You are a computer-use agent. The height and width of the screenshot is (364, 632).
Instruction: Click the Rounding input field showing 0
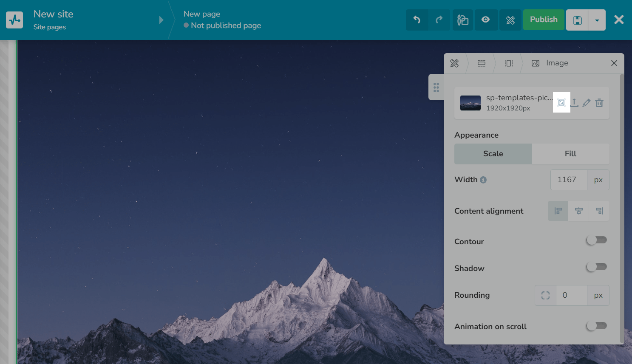(x=572, y=296)
